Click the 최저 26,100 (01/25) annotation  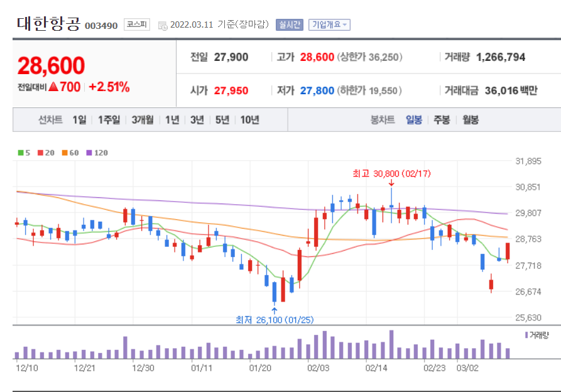[x=275, y=320]
